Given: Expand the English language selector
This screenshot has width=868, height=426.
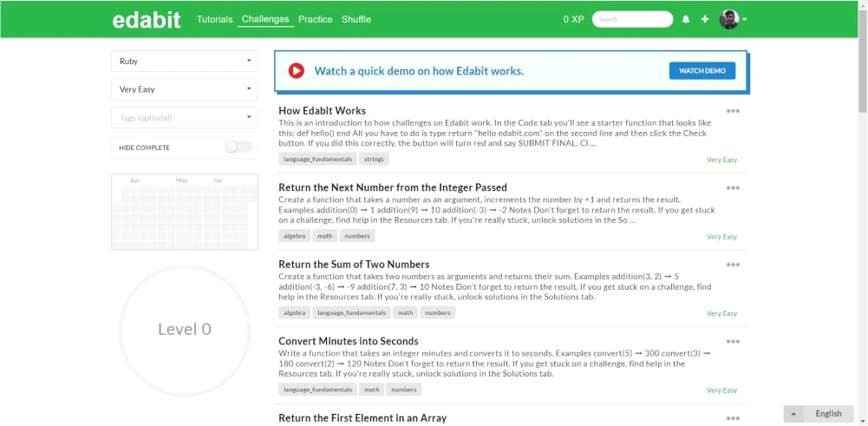Looking at the screenshot, I should pos(819,414).
